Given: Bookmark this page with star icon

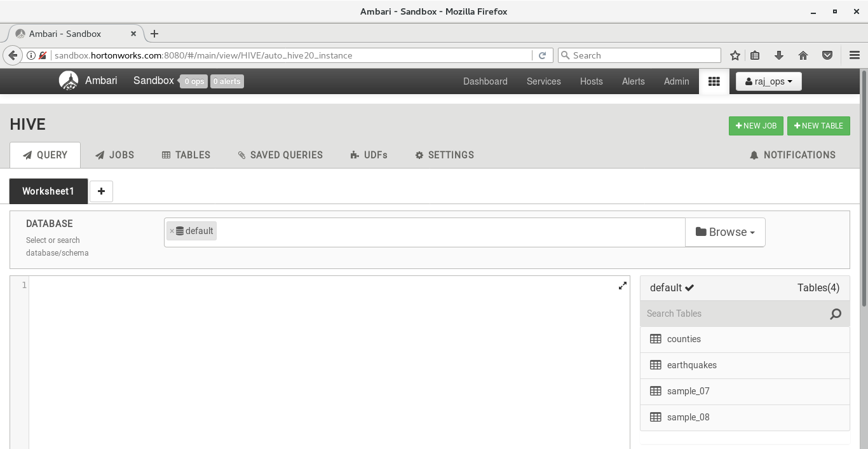Looking at the screenshot, I should tap(735, 55).
